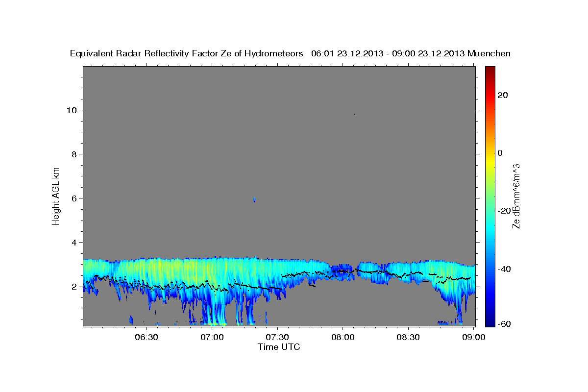This screenshot has height=392, width=588.
Task: Click the dark red top of colorbar
Action: [490, 70]
